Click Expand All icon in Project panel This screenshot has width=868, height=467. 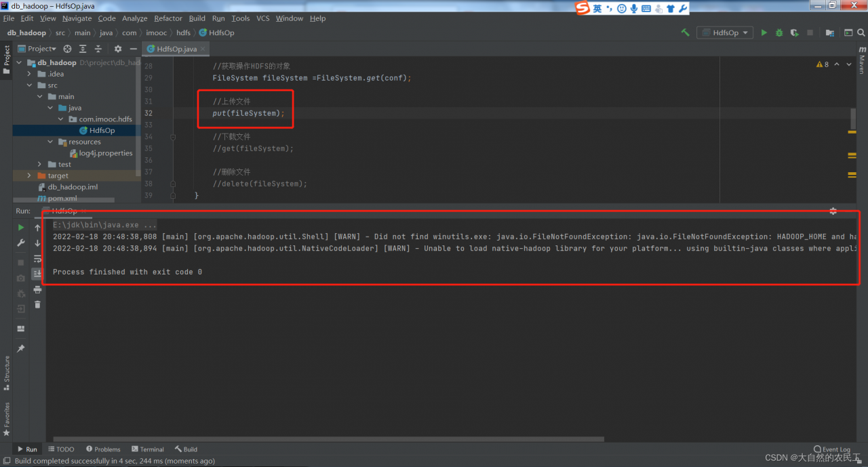[83, 49]
